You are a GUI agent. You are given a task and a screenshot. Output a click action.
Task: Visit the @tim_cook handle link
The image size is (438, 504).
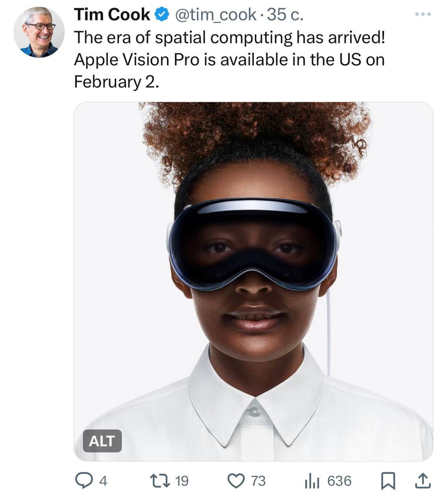tap(215, 15)
